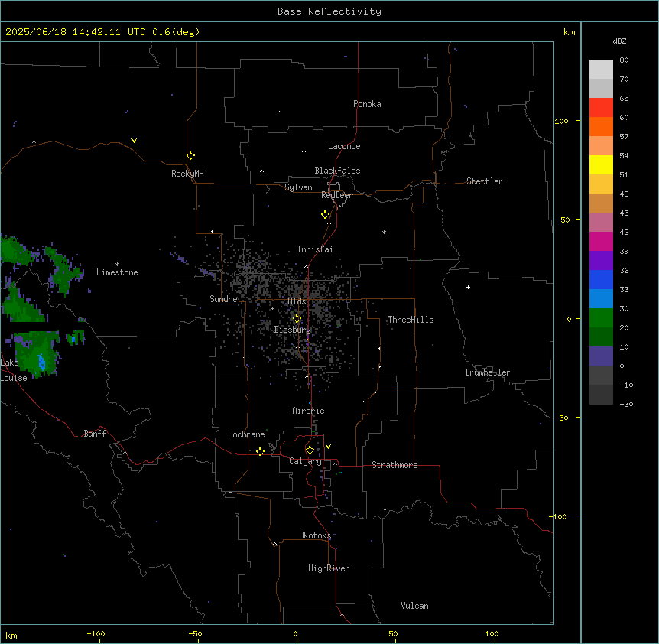Click the yellow V marker northwest of RockyMH
659x644 pixels.
pos(134,141)
